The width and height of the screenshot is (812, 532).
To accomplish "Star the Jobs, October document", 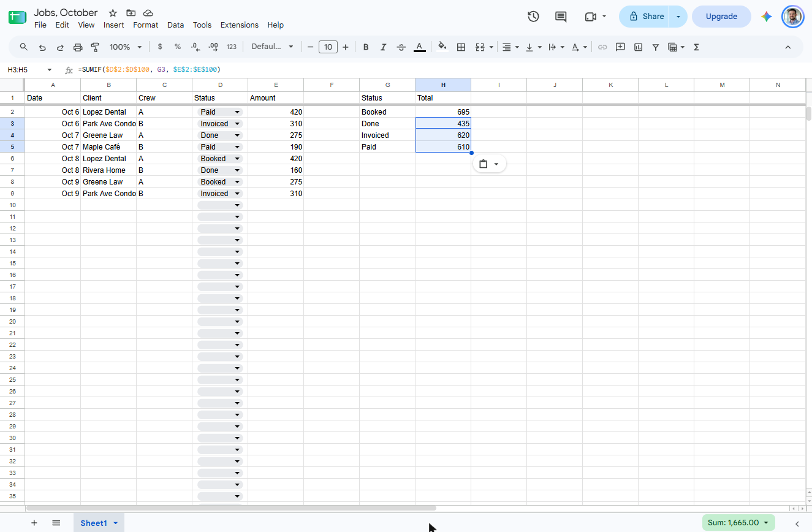I will point(113,13).
